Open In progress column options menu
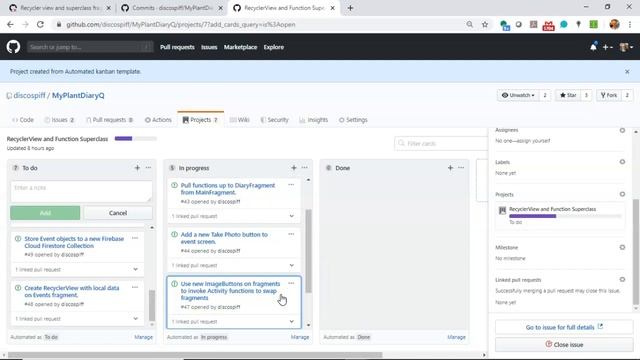Image resolution: width=640 pixels, height=360 pixels. (304, 168)
